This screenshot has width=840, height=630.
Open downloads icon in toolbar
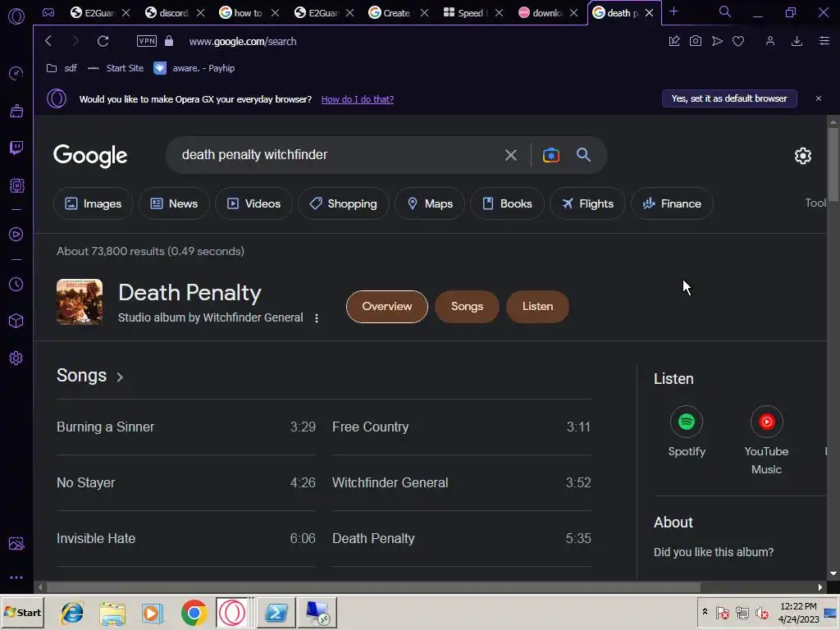(x=797, y=41)
